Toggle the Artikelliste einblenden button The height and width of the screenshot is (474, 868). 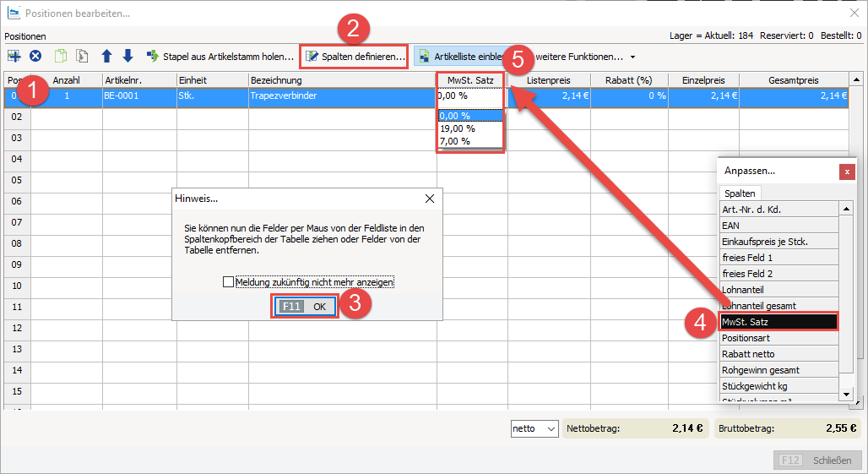click(460, 57)
